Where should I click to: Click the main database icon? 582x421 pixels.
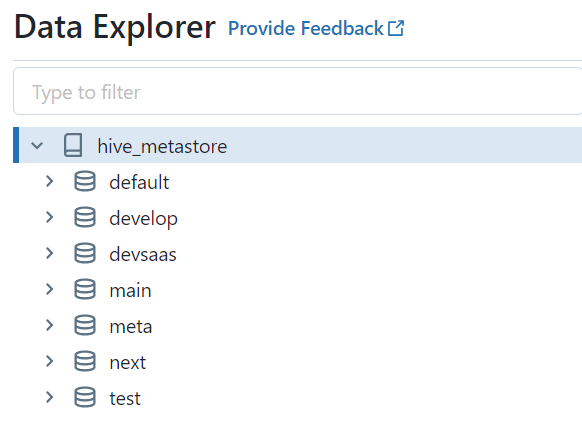click(85, 289)
